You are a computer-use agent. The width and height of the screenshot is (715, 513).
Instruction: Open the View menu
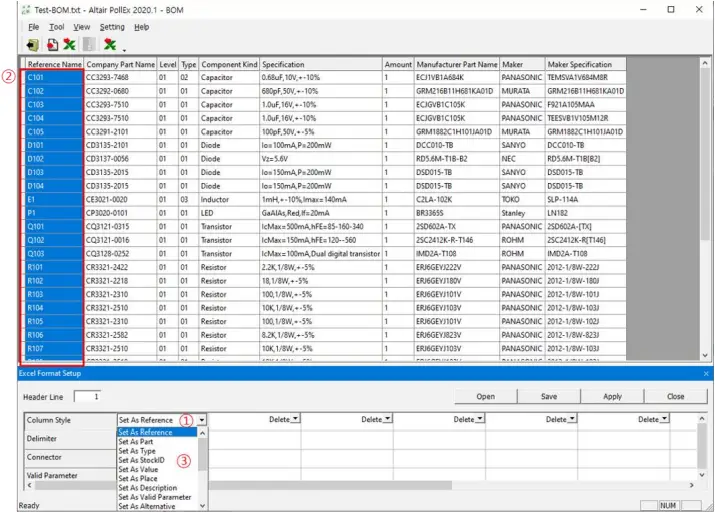(x=82, y=27)
